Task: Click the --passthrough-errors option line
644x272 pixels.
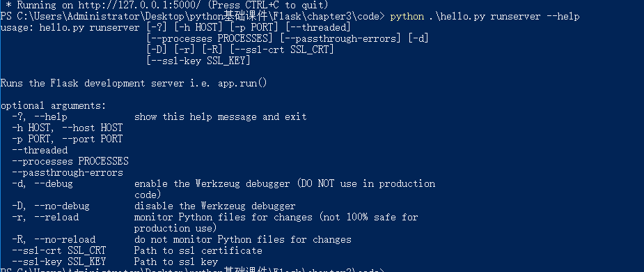Action: coord(67,172)
